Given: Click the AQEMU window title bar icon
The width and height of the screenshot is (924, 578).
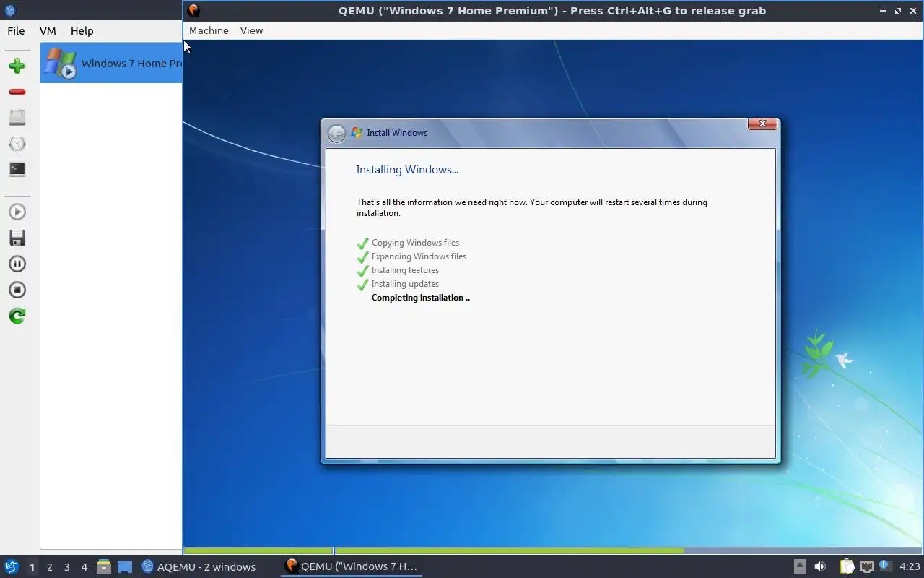Looking at the screenshot, I should (x=10, y=11).
